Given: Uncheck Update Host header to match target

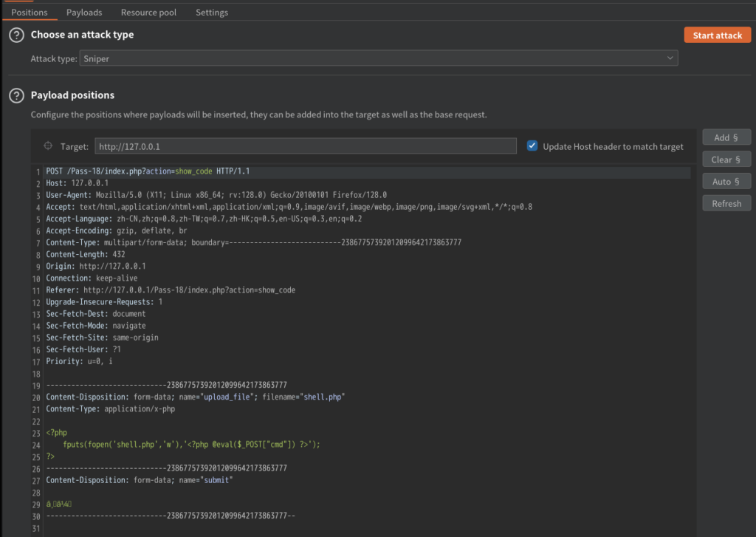Looking at the screenshot, I should tap(532, 146).
